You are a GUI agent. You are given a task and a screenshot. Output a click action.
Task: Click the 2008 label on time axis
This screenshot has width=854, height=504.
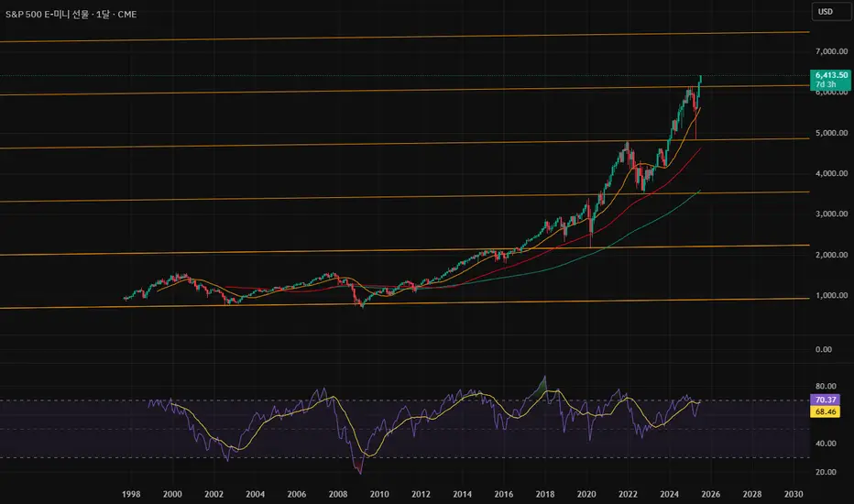(338, 494)
